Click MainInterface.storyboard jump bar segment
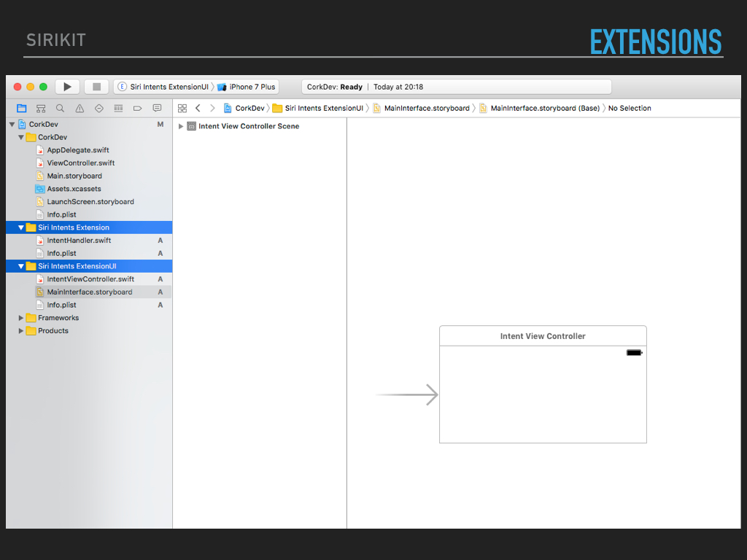This screenshot has height=560, width=747. [x=421, y=108]
